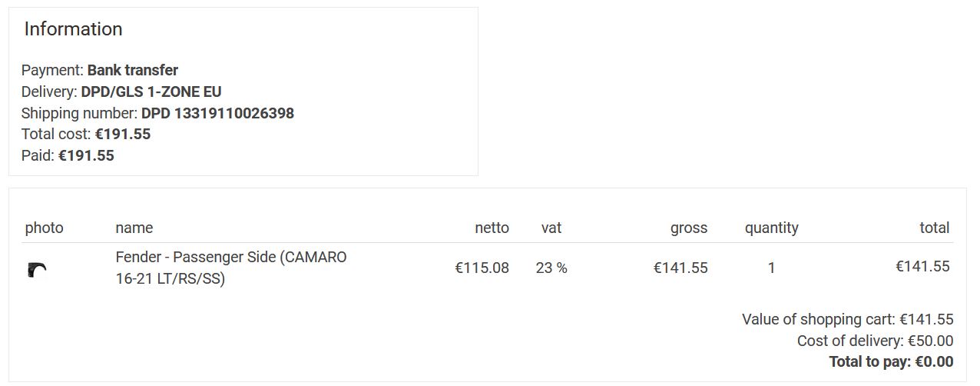Click the Value of shopping cart line
980x386 pixels.
click(x=847, y=319)
